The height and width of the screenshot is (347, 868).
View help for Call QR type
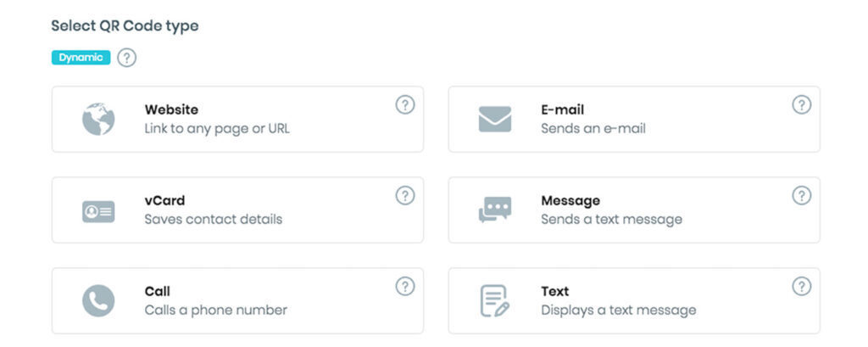405,287
